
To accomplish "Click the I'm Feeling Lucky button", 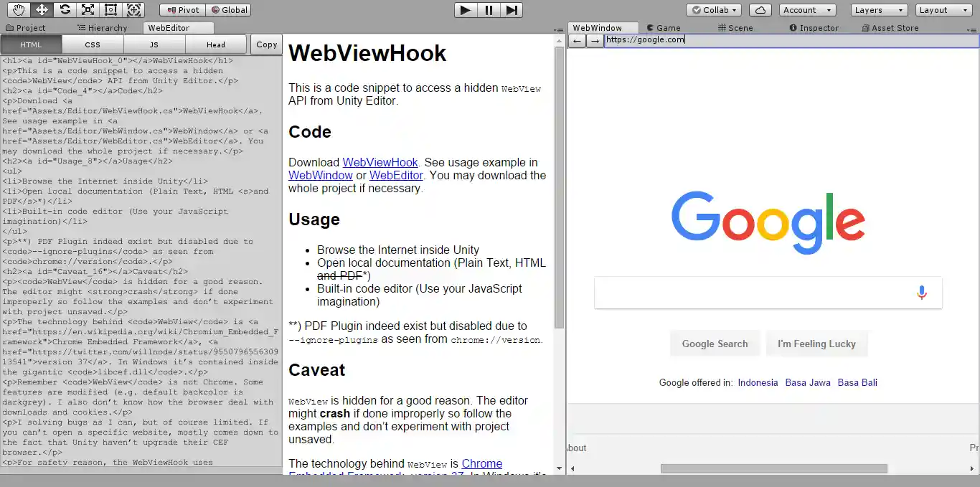I will click(817, 344).
